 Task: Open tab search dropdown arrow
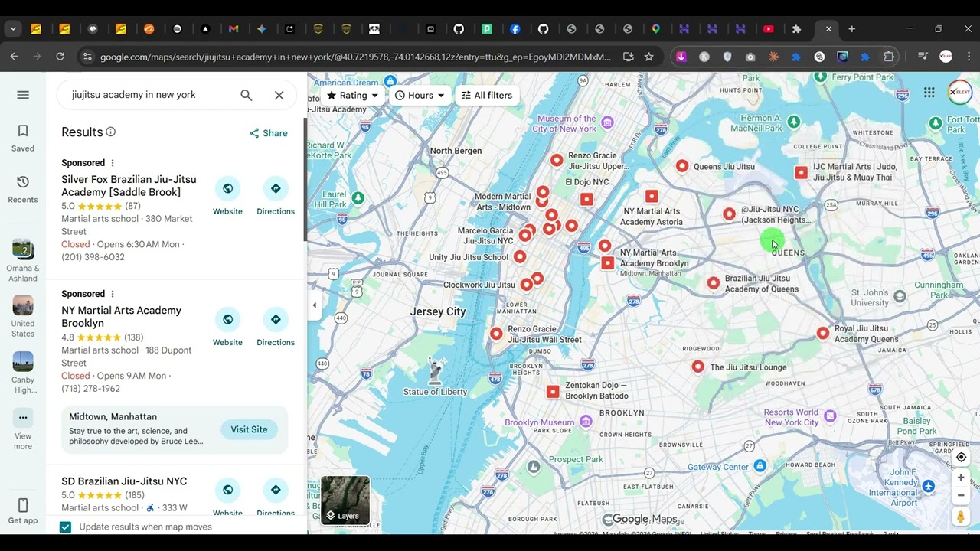(13, 29)
